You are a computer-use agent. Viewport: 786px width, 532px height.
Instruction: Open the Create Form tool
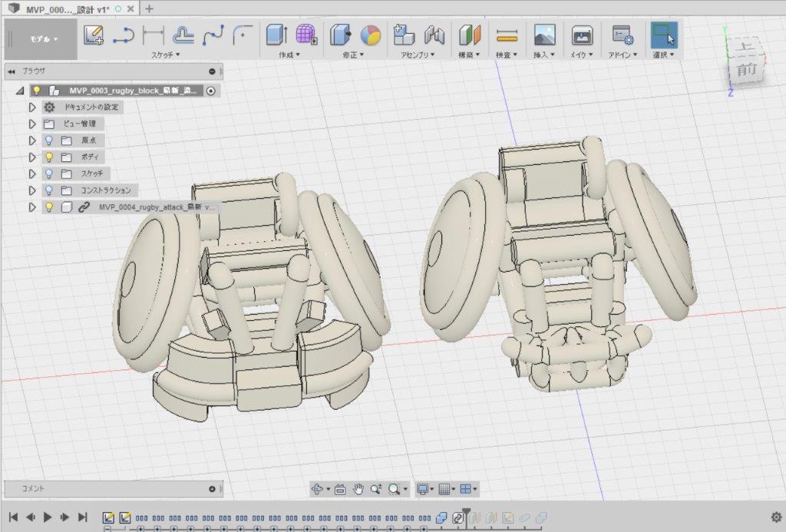[x=306, y=35]
